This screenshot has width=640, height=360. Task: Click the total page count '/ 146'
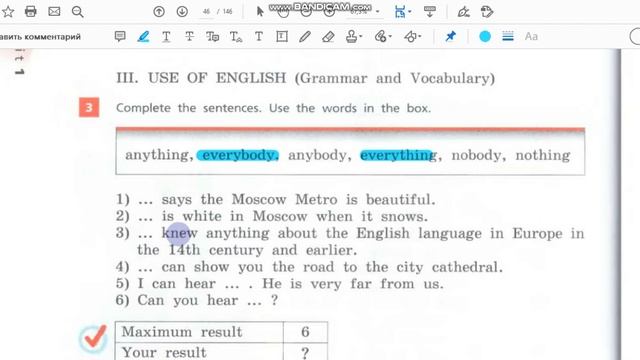coord(225,12)
